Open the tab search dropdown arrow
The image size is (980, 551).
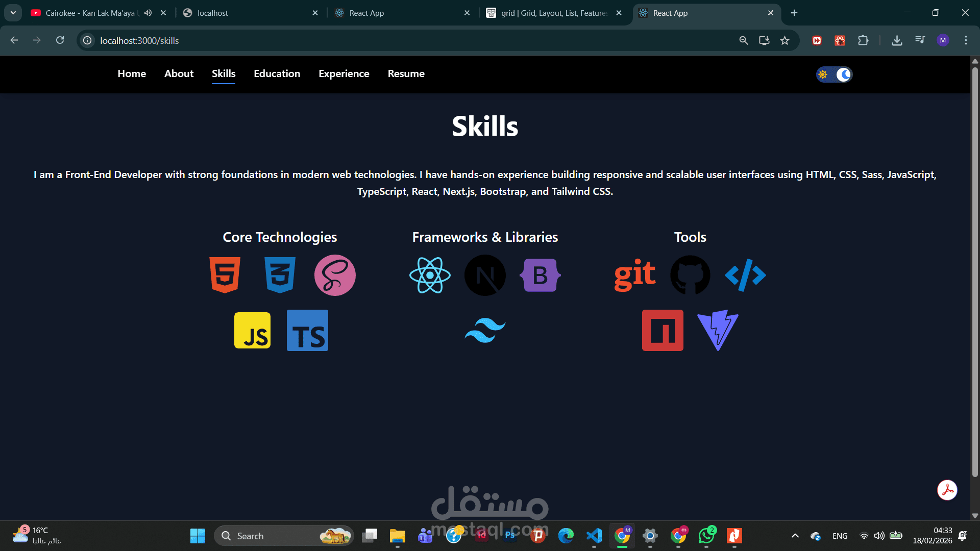click(x=13, y=13)
